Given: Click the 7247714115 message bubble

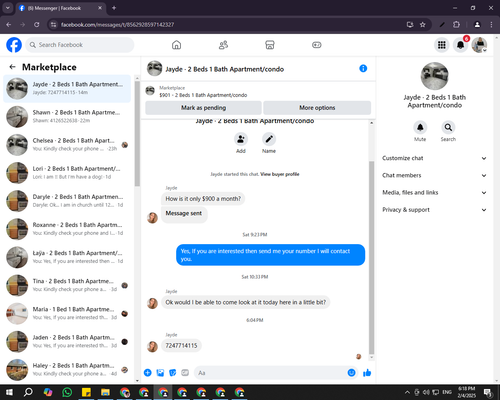Looking at the screenshot, I should click(181, 345).
